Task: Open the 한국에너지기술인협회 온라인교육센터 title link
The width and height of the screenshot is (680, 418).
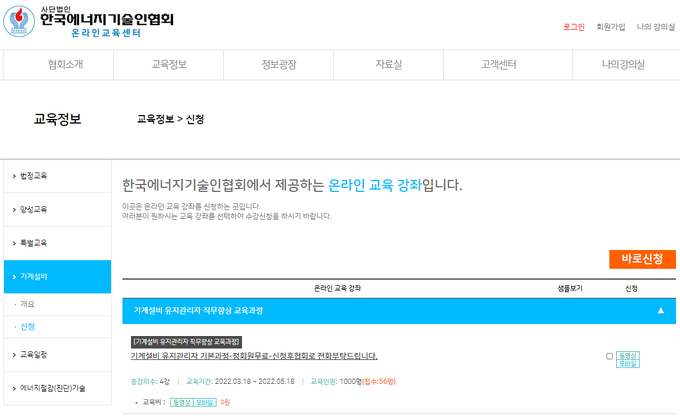Action: (107, 22)
